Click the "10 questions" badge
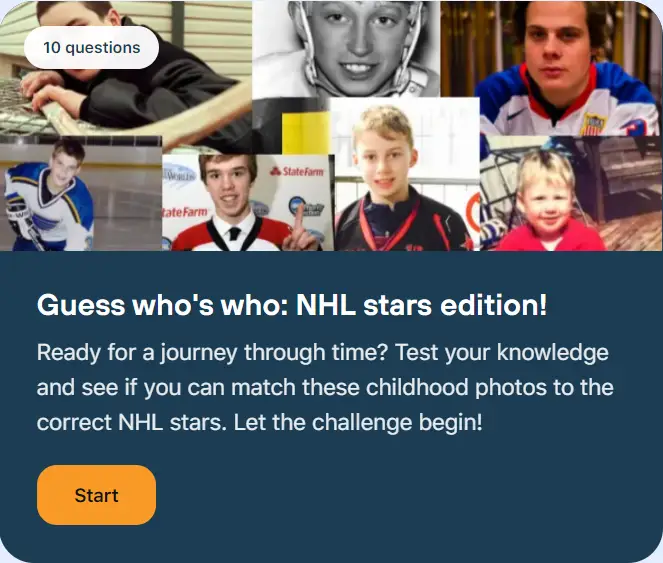Image resolution: width=663 pixels, height=563 pixels. point(91,47)
